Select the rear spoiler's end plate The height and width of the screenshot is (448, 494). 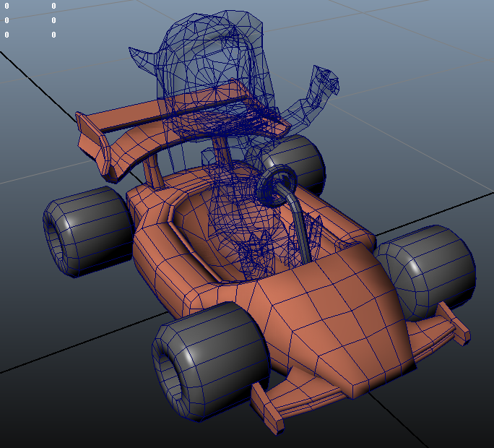[93, 145]
